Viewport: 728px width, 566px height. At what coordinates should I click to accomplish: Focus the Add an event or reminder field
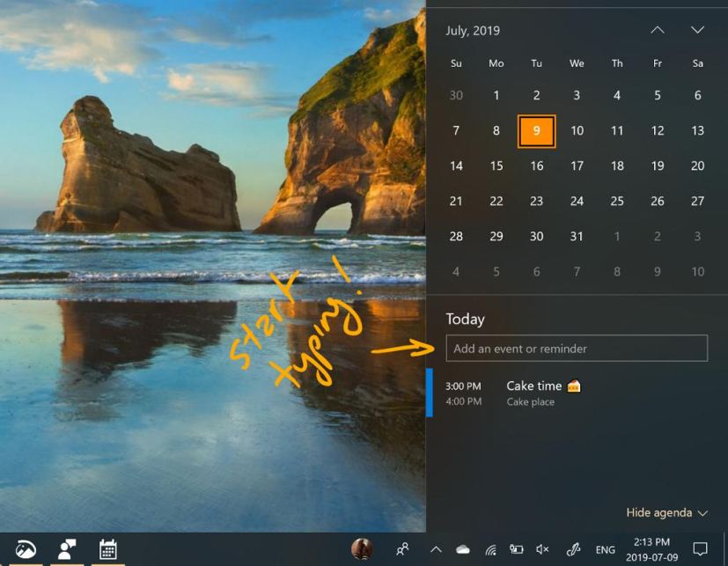(x=577, y=349)
